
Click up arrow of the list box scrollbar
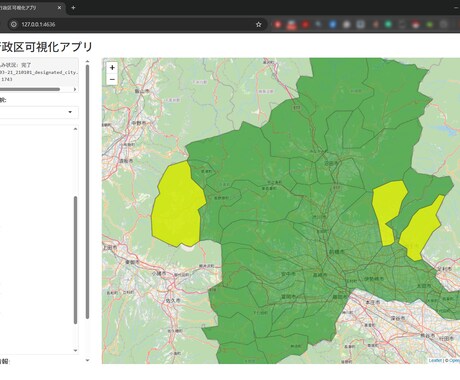[x=75, y=129]
